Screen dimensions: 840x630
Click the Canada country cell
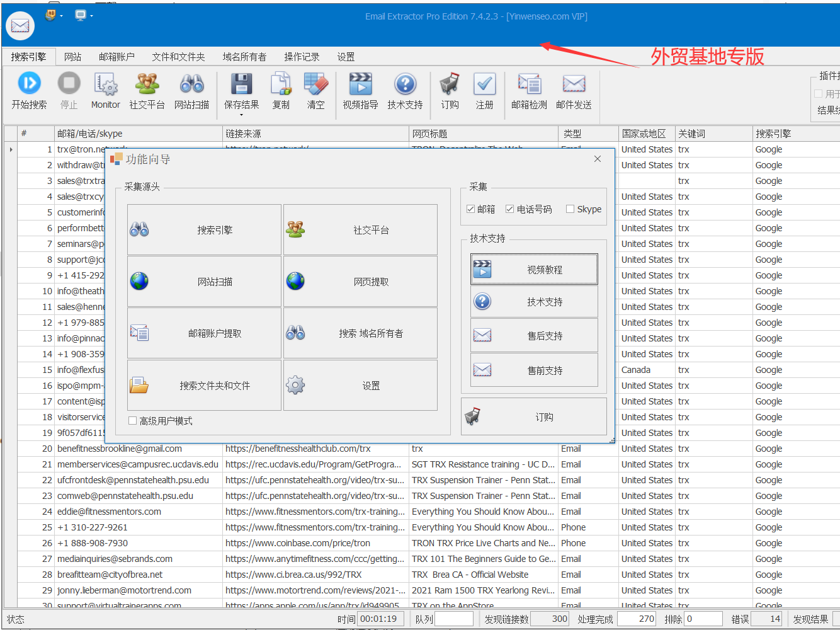pos(647,370)
